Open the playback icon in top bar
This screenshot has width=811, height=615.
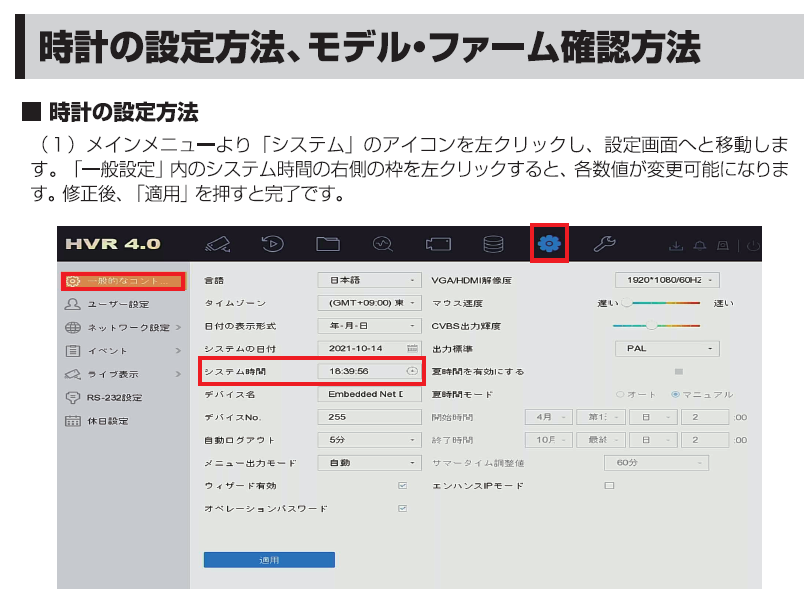coord(272,244)
